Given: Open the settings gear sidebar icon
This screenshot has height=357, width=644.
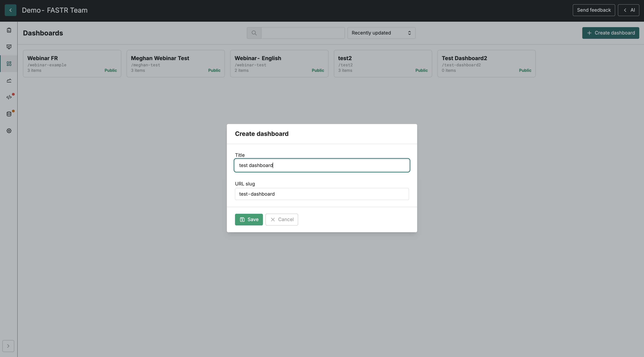Looking at the screenshot, I should point(9,131).
